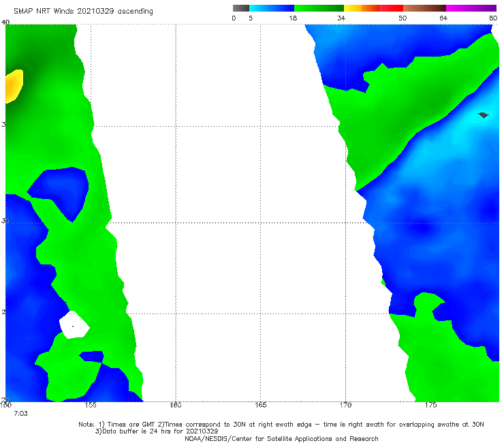Click the '50' label under the color bar

pos(403,18)
